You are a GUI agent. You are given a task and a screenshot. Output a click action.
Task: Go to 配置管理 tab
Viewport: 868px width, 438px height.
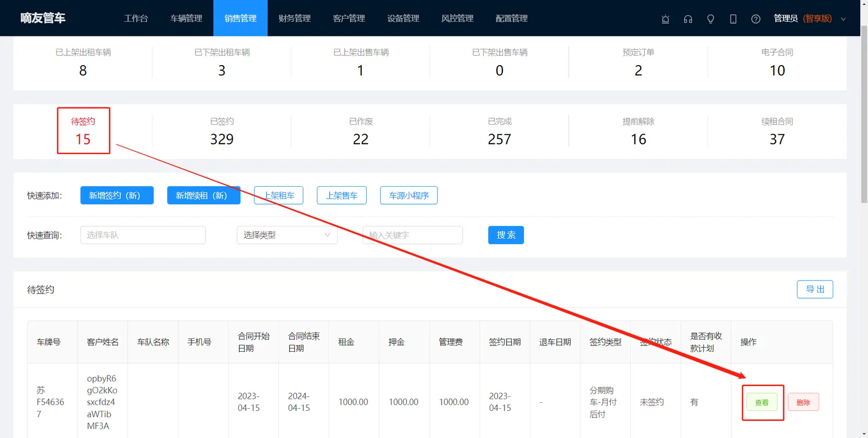(512, 18)
